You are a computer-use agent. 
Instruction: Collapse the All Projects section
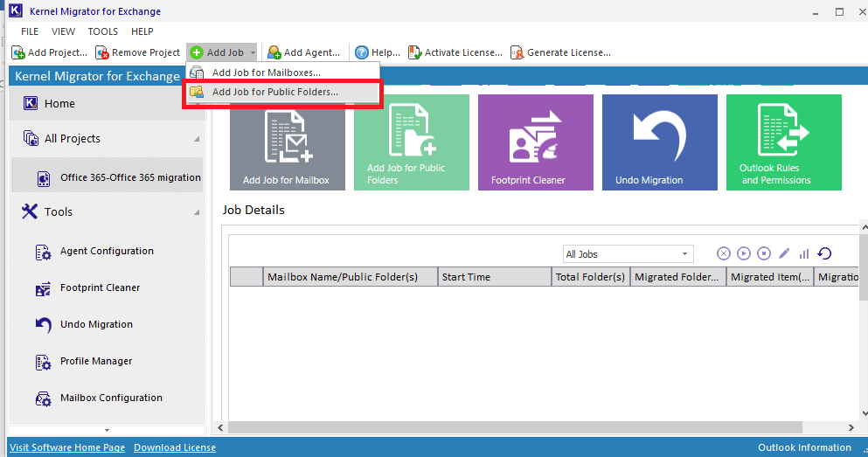[x=197, y=139]
